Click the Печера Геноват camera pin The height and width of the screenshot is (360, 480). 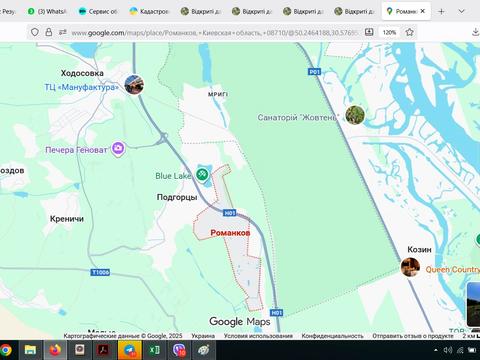(x=118, y=148)
